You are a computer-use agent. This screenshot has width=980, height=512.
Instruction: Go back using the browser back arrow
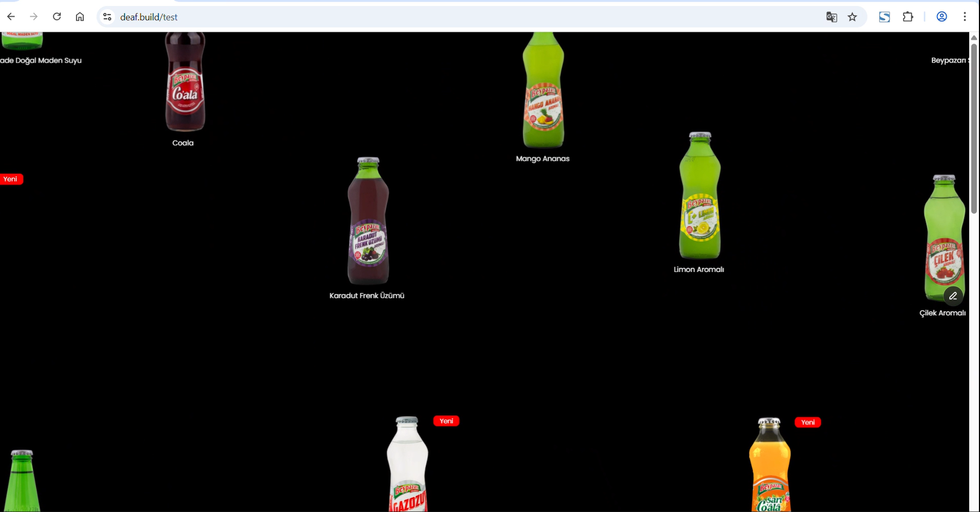pos(11,17)
